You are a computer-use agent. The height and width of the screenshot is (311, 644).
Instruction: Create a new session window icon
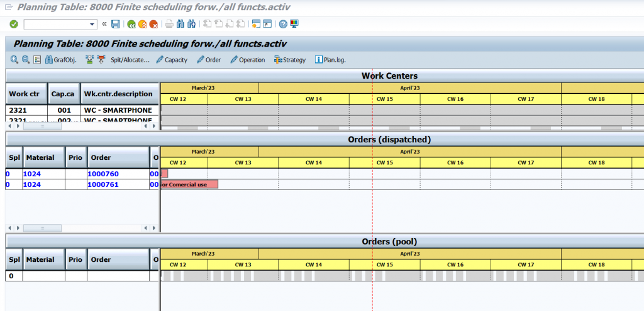tap(257, 25)
